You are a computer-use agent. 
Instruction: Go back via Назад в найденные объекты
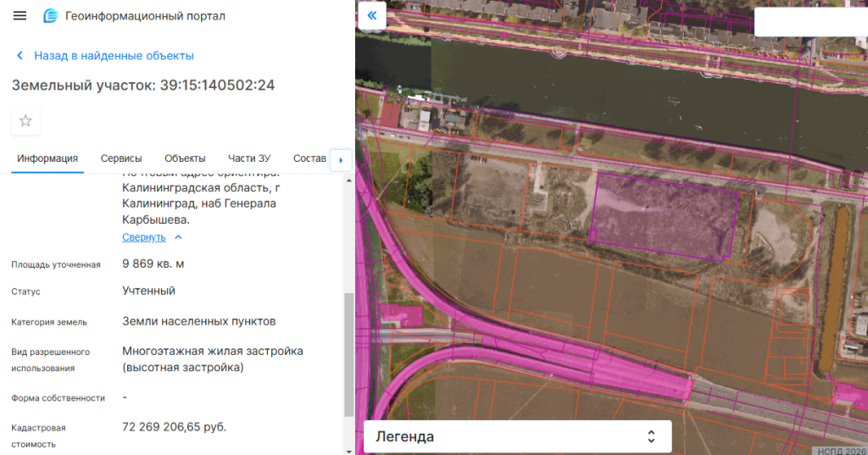[114, 56]
